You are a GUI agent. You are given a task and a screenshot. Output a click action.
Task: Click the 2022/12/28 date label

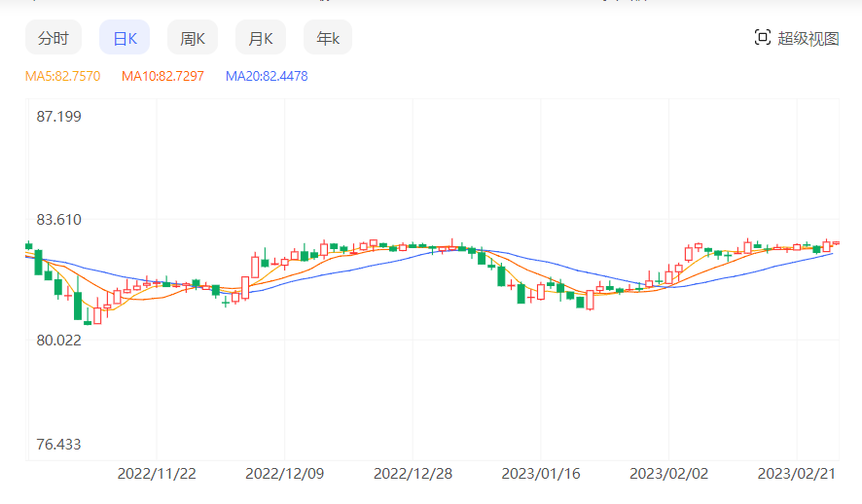tap(413, 474)
